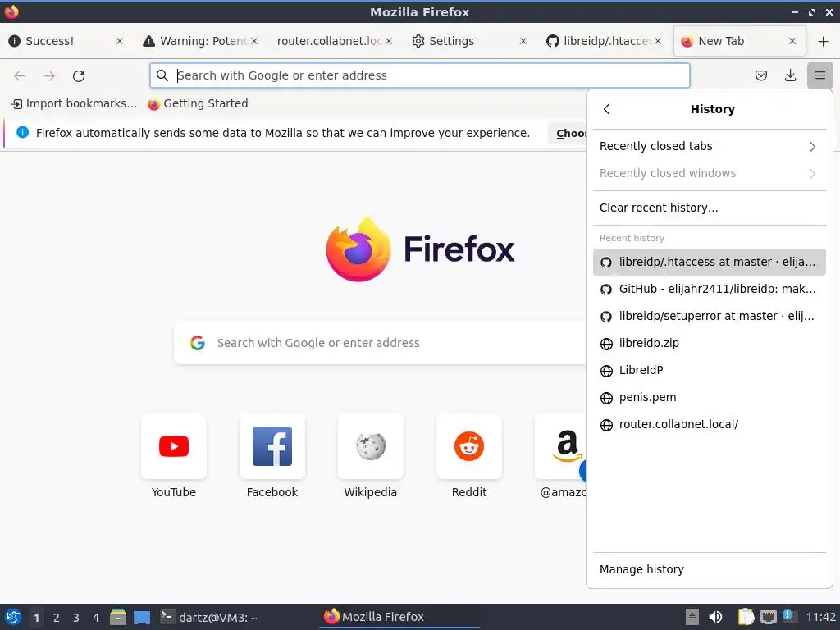The width and height of the screenshot is (840, 630).
Task: Click the forward navigation arrow
Action: (49, 76)
